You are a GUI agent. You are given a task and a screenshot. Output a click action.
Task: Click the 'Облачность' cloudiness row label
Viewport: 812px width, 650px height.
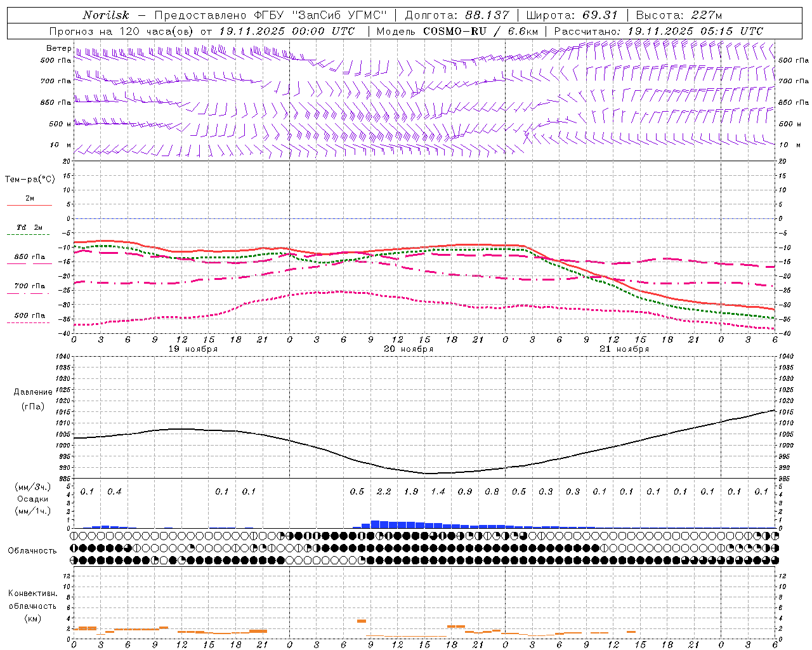coord(32,551)
